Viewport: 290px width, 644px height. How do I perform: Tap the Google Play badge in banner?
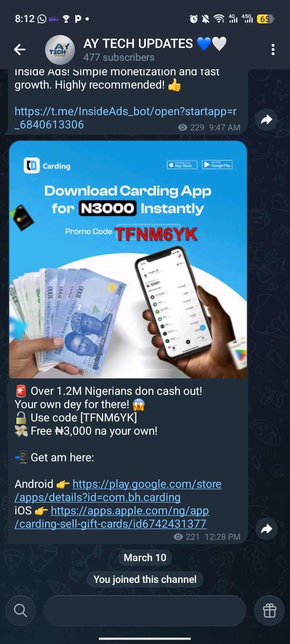[217, 165]
